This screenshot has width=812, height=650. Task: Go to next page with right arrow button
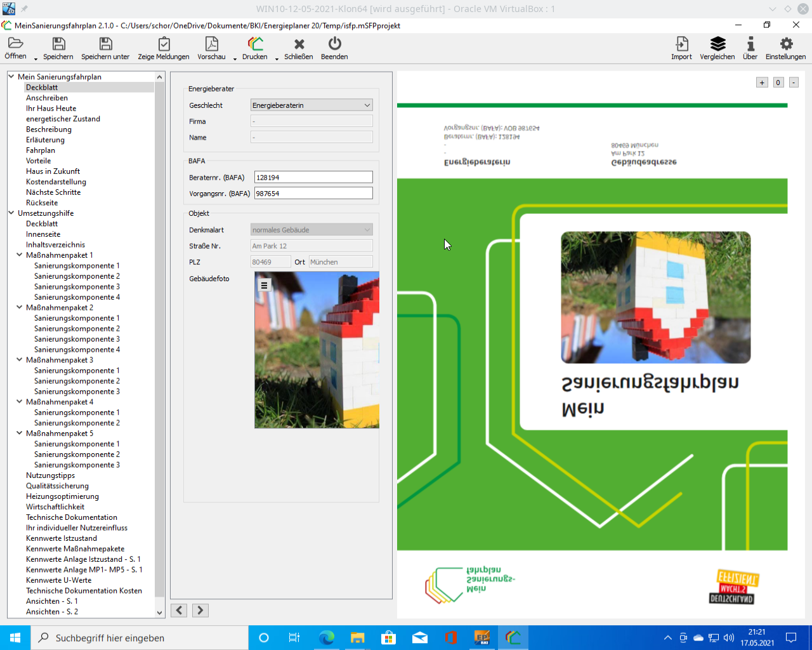[200, 610]
